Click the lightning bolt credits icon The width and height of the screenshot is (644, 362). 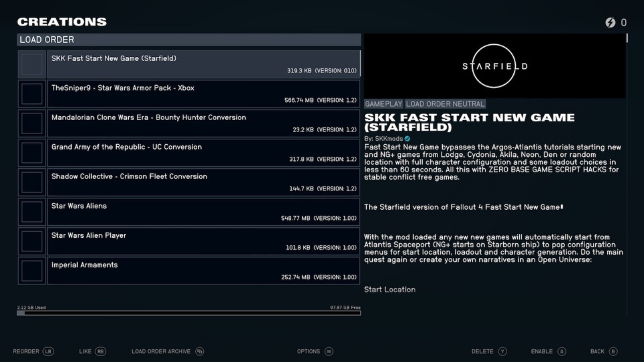click(x=611, y=22)
